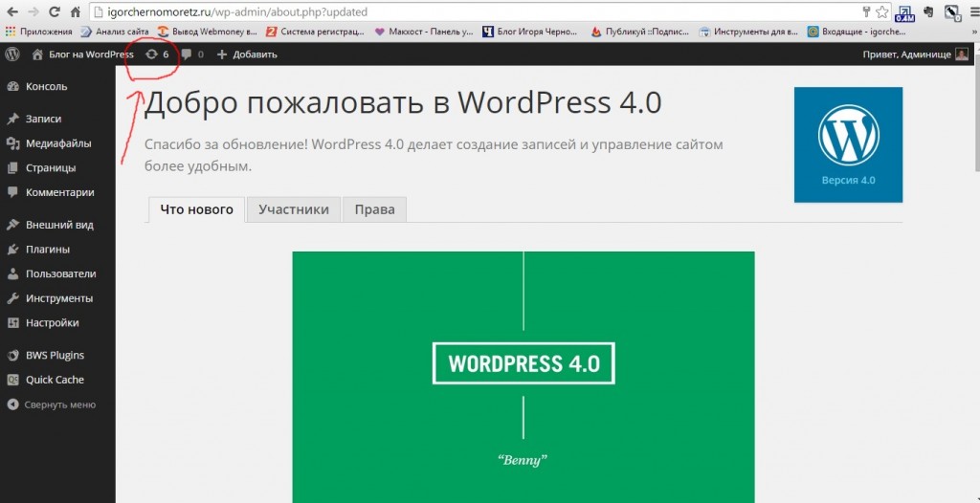Go back in the browser
Screen dimensions: 980x503
(x=12, y=11)
